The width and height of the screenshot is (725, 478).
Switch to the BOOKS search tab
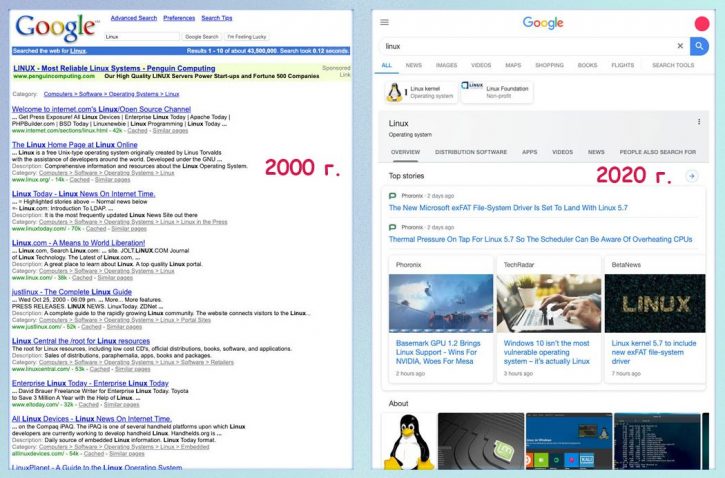(x=587, y=65)
